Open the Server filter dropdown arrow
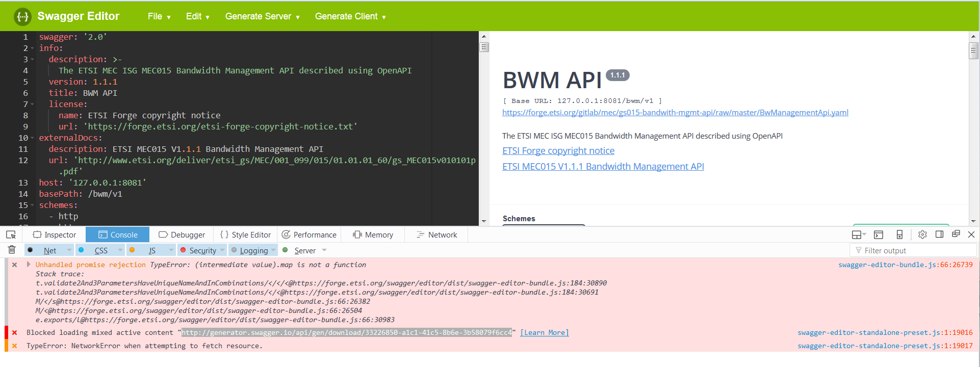The height and width of the screenshot is (367, 980). point(324,250)
